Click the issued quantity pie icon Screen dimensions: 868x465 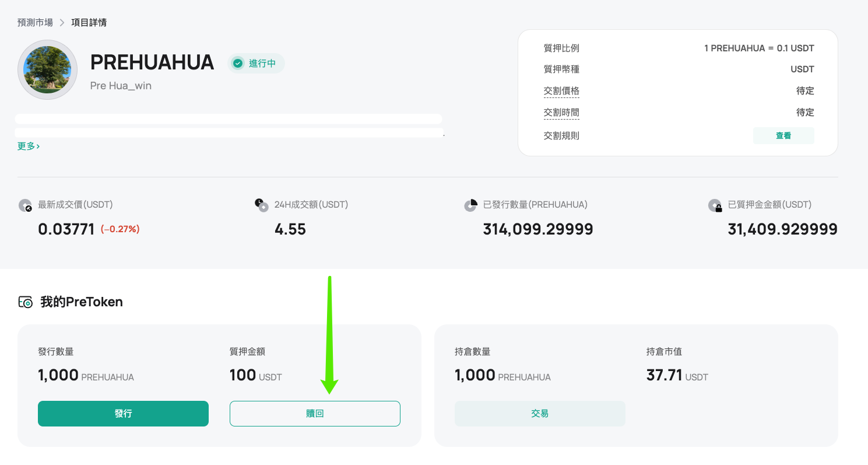[x=470, y=205]
